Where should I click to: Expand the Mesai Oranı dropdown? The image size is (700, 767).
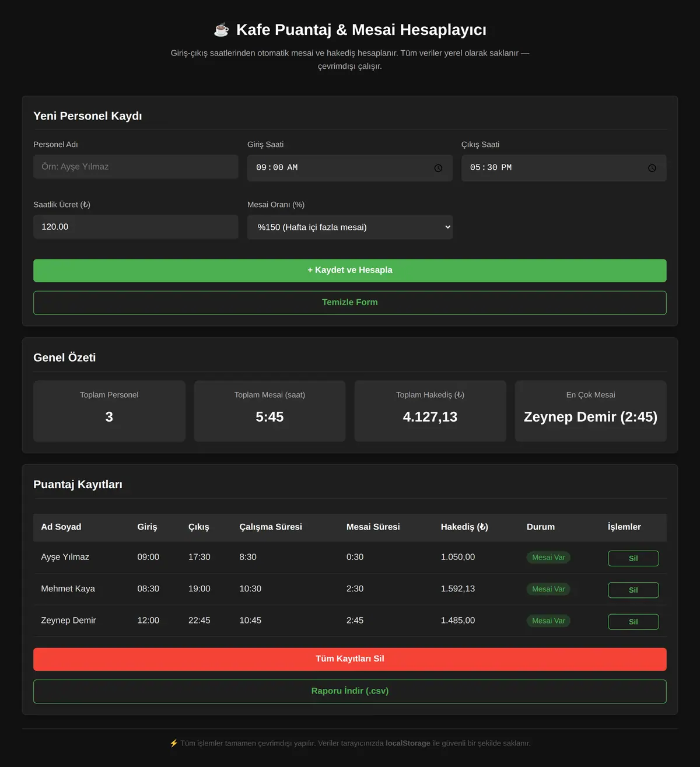[x=350, y=227]
